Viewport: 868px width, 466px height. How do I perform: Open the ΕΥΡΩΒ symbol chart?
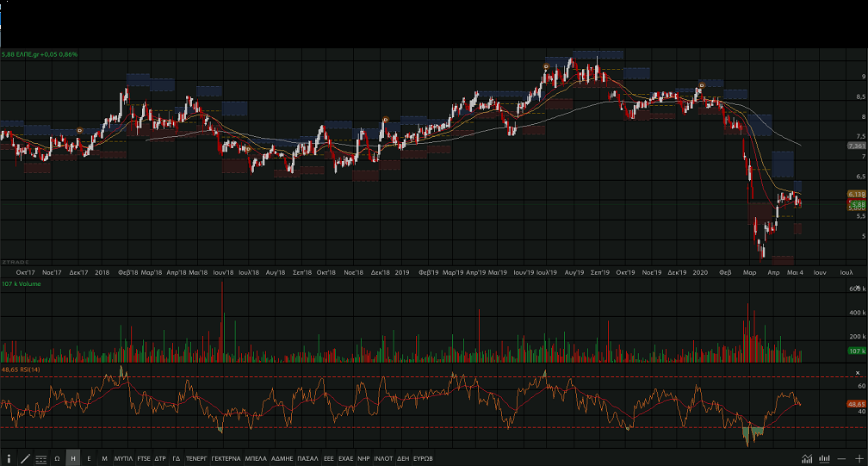423,458
